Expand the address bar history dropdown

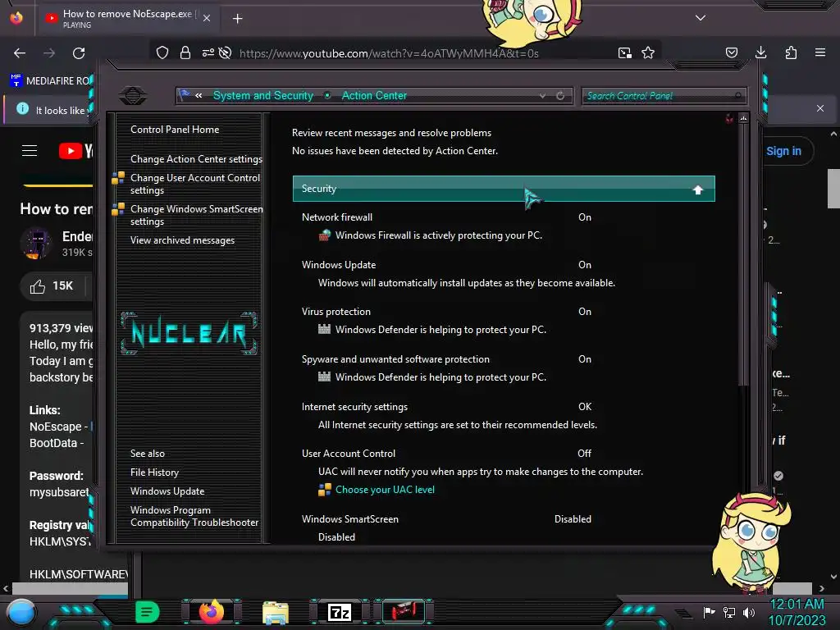pos(543,96)
